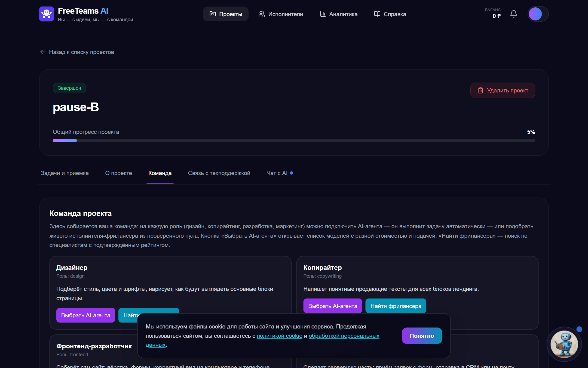Switch to the О проекте tab
Screen dimensions: 588x368
click(x=118, y=173)
